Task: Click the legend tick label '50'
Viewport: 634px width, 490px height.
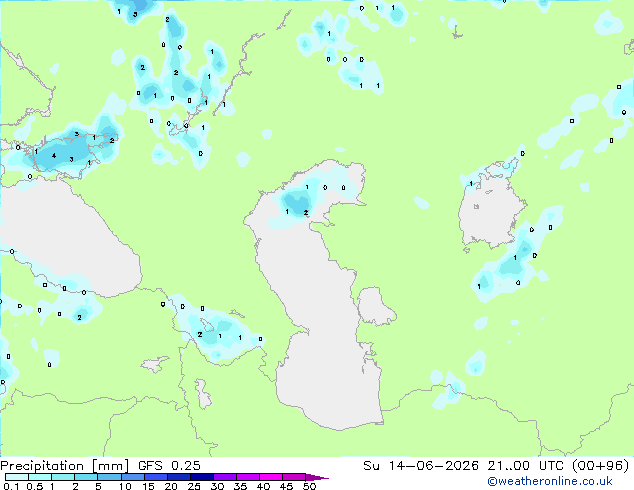Action: coord(309,486)
